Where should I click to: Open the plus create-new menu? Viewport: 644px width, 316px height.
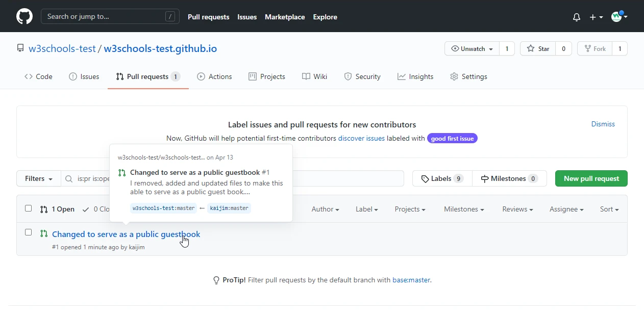pyautogui.click(x=596, y=17)
